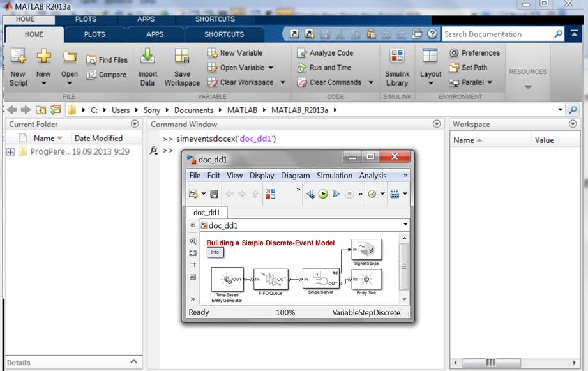Expand the Details panel
Viewport: 588px width, 371px height.
[x=134, y=361]
